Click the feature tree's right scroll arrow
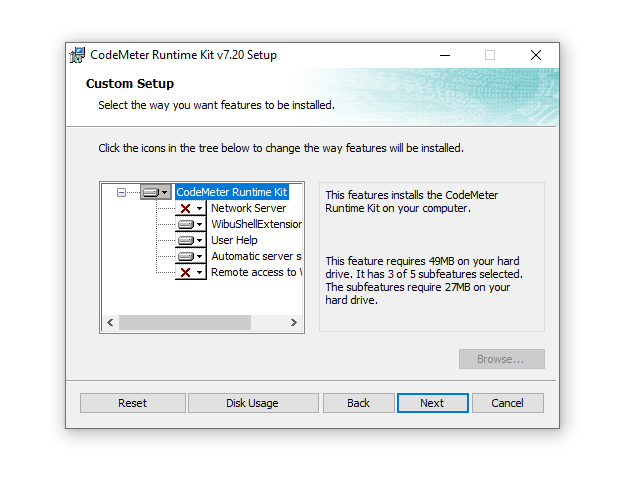 (294, 322)
